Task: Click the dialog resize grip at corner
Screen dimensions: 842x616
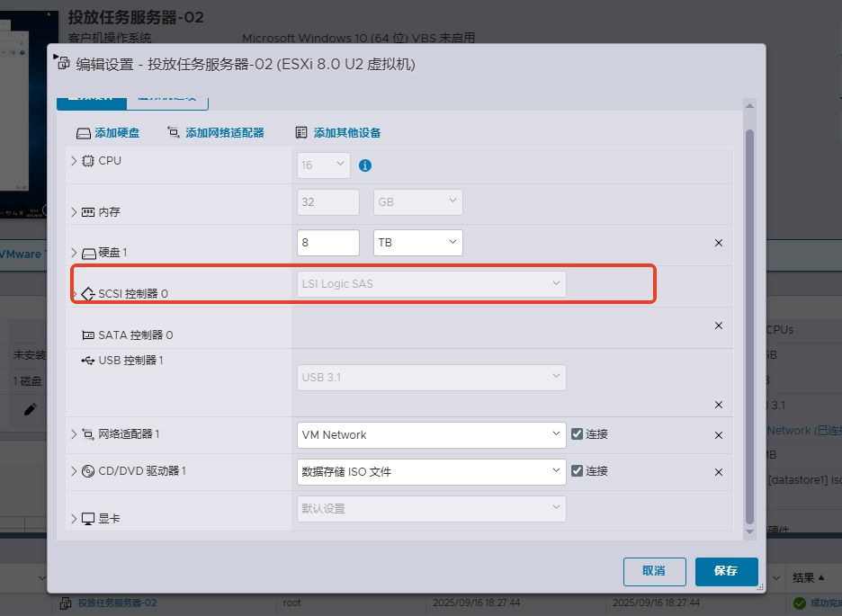Action: (760, 587)
